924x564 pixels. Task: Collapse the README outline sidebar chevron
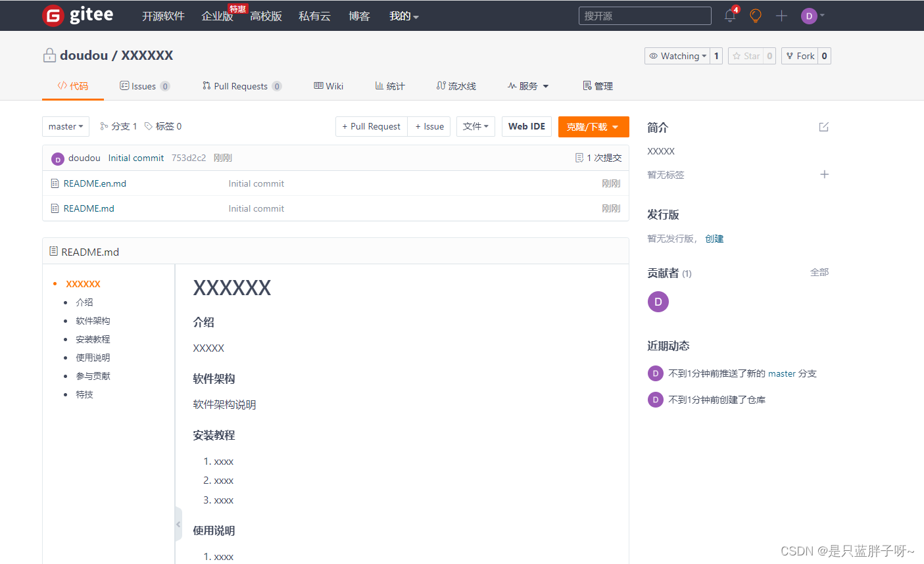tap(178, 524)
